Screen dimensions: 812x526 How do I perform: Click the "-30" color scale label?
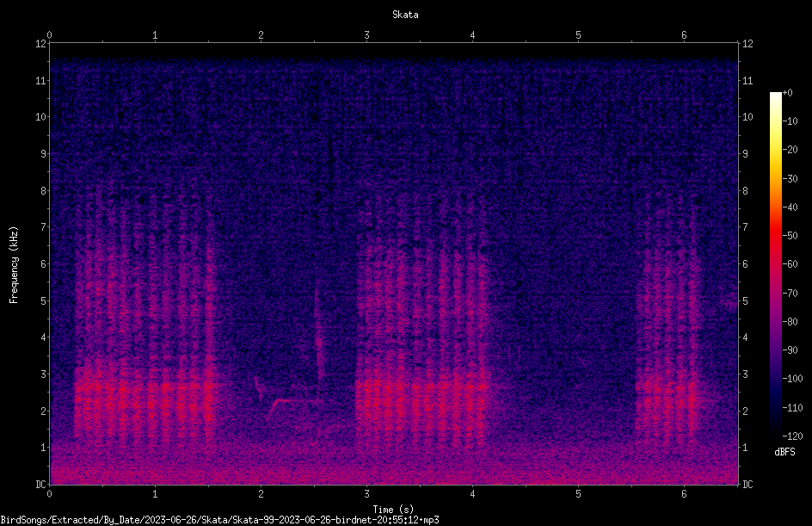point(790,179)
